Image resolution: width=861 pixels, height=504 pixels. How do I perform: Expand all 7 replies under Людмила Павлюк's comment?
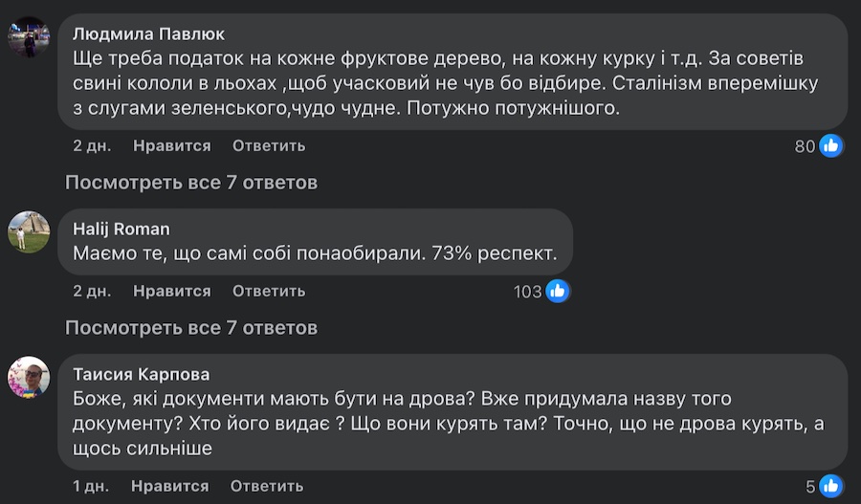coord(191,182)
